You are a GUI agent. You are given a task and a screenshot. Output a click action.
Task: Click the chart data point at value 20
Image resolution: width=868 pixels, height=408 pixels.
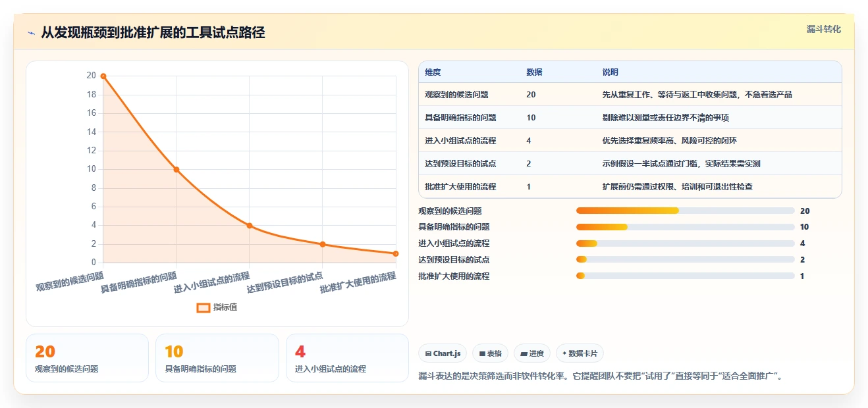click(x=103, y=76)
